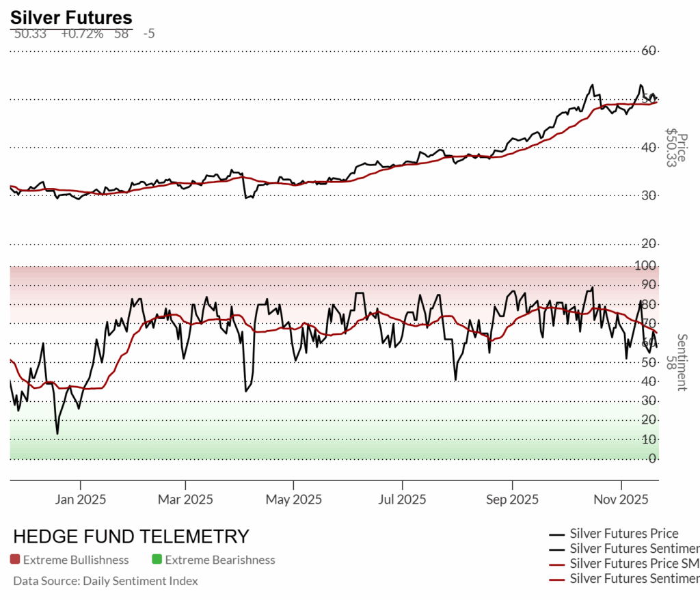The image size is (700, 600).
Task: Click the green Extreme Bearishness color swatch
Action: [157, 560]
